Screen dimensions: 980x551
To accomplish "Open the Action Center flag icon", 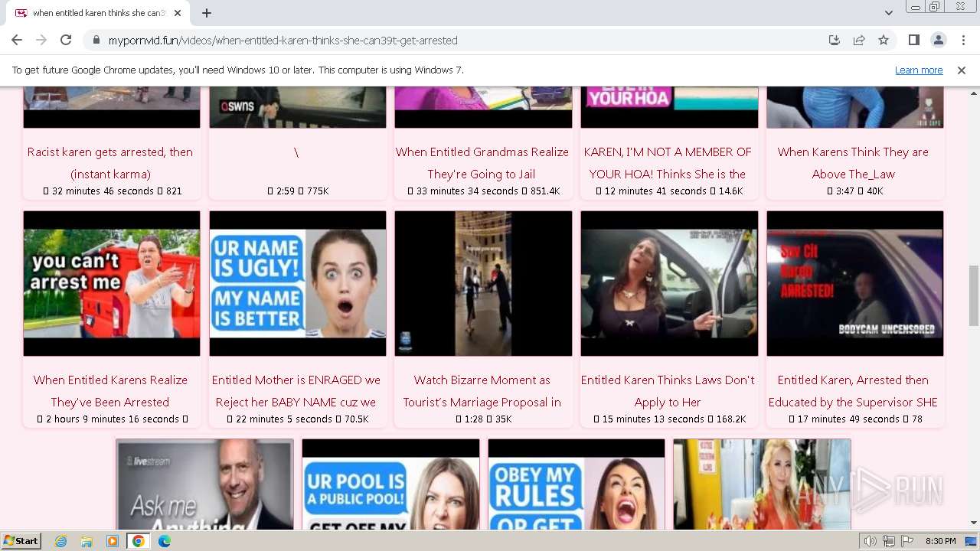I will point(907,541).
